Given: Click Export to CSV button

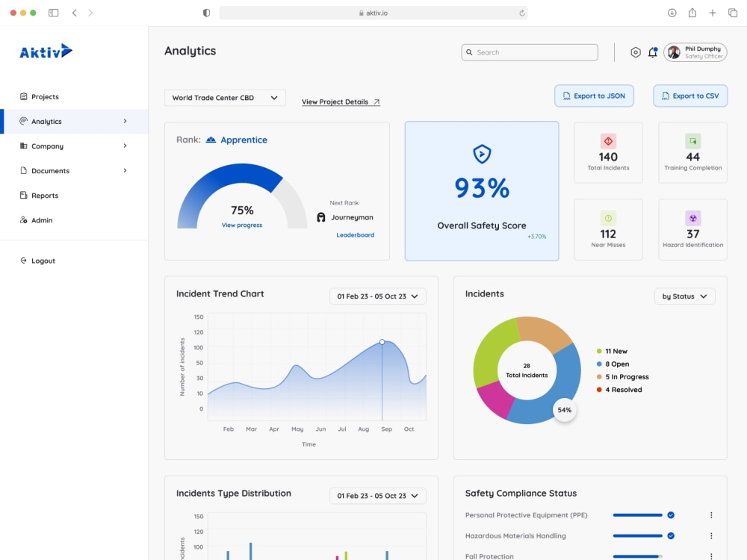Looking at the screenshot, I should [690, 96].
